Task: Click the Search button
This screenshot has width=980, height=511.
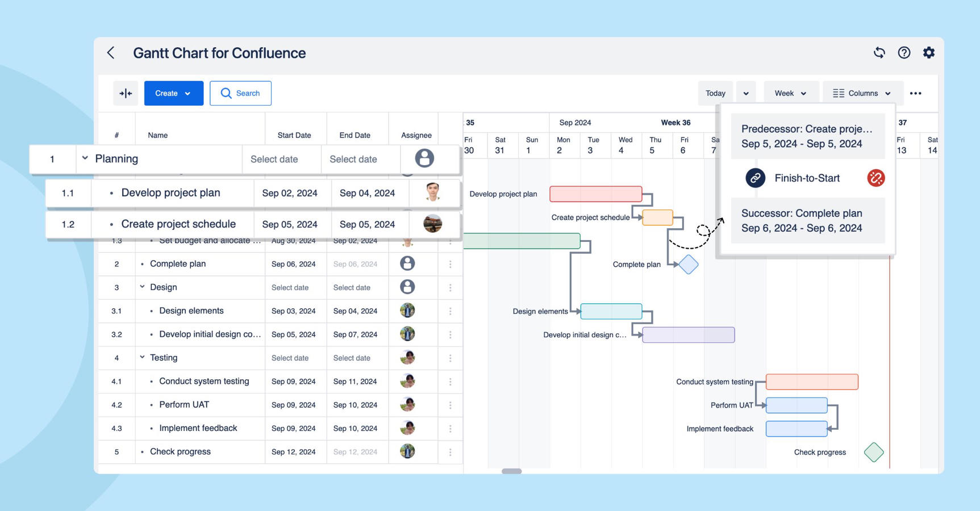Action: tap(240, 93)
